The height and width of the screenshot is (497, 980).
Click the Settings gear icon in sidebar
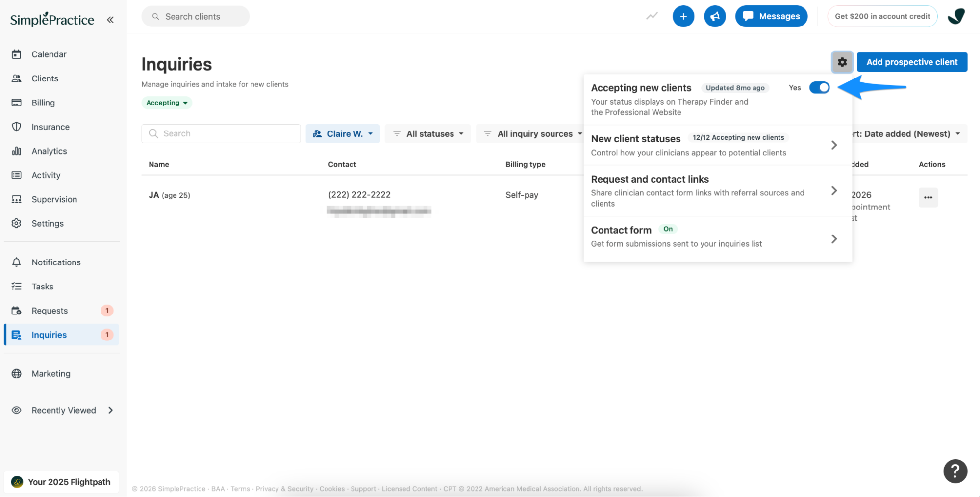pyautogui.click(x=16, y=223)
